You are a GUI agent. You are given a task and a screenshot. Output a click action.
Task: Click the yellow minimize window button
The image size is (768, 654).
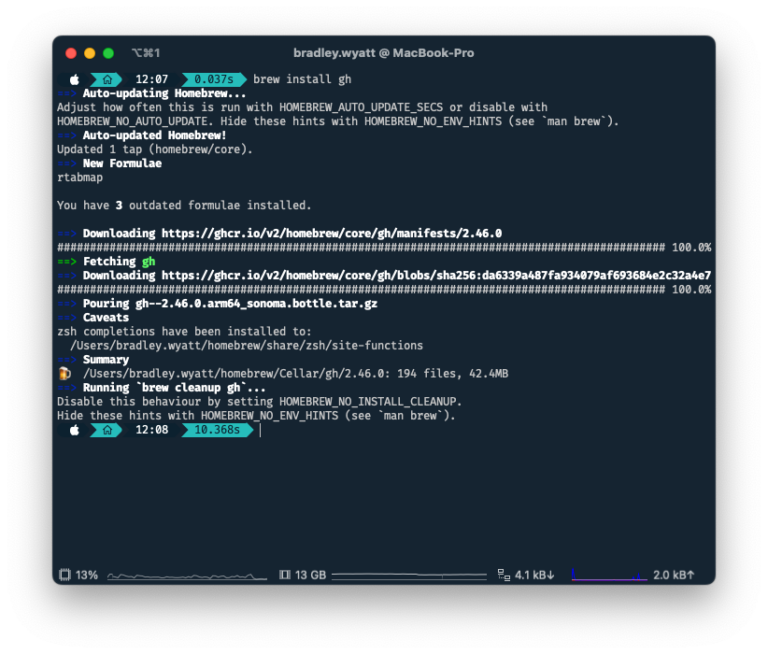click(89, 53)
